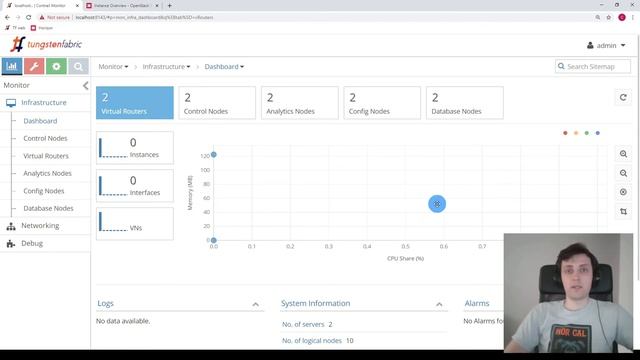Image resolution: width=640 pixels, height=360 pixels.
Task: Toggle the green legend dot
Action: [587, 133]
